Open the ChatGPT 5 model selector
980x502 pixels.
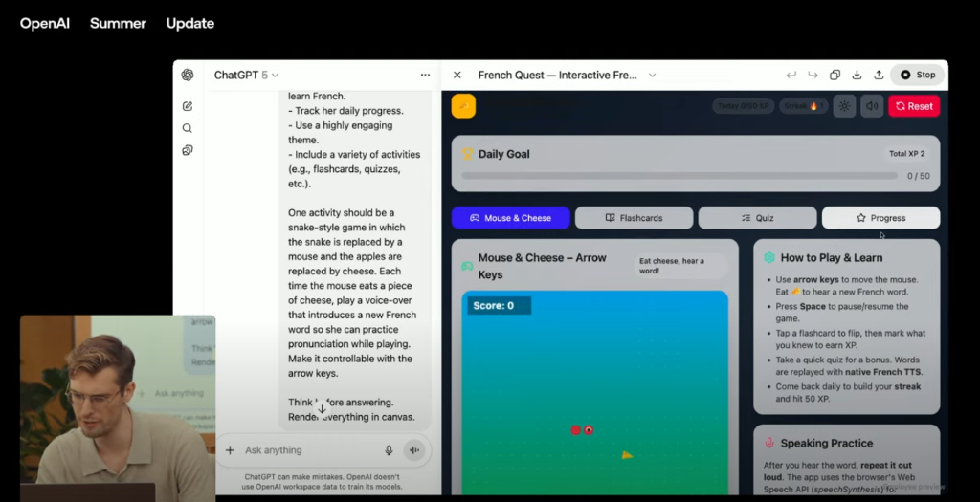[246, 75]
